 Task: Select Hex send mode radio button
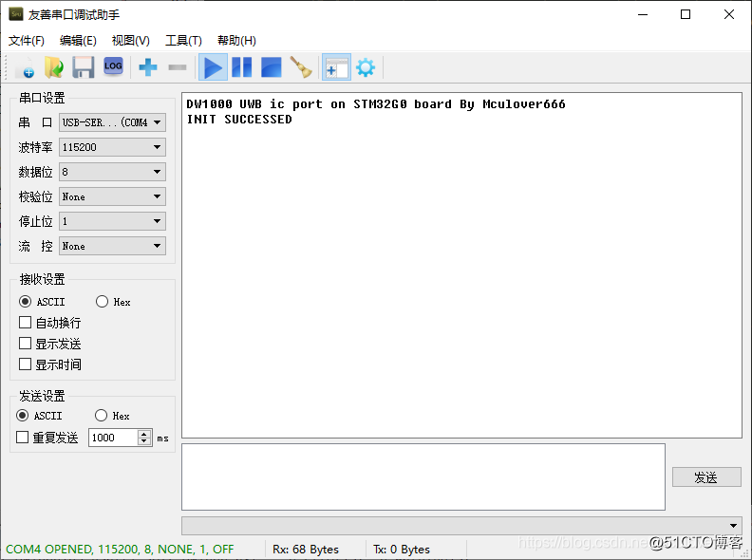point(101,415)
